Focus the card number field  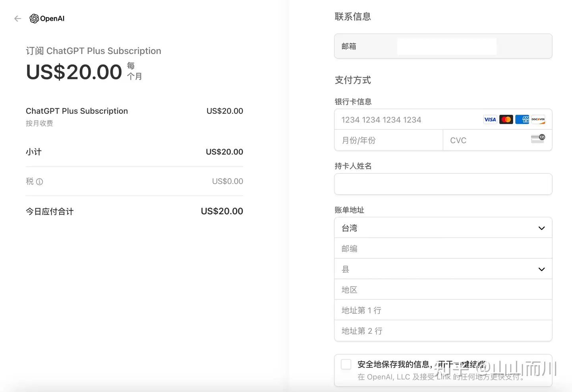(443, 119)
